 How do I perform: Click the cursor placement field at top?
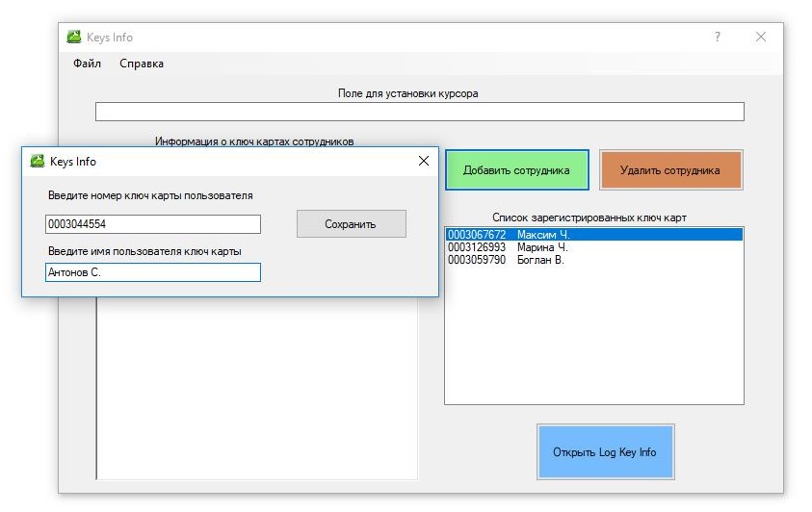(419, 112)
